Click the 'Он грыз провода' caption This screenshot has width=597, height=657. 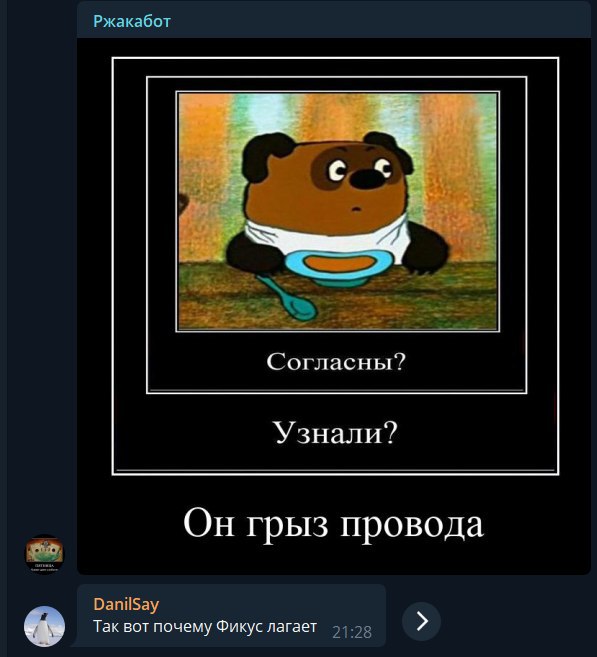point(333,524)
